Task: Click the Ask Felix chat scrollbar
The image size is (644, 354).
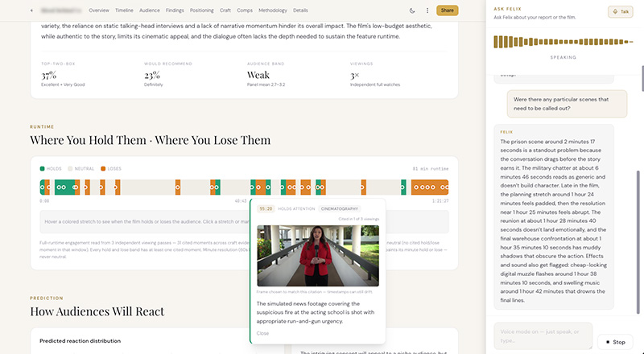Action: click(638, 242)
